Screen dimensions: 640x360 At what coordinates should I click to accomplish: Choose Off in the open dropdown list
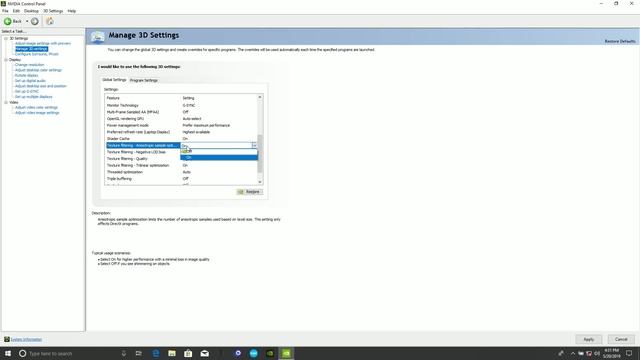[219, 151]
